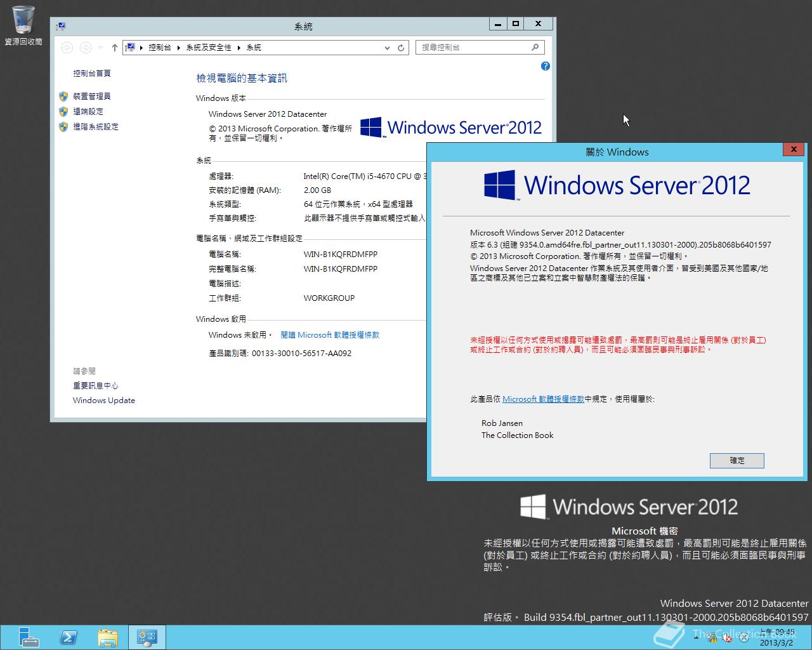Image resolution: width=812 pixels, height=650 pixels.
Task: Open 閱讀 Microsoft 軟體授權條款 in System window
Action: click(330, 335)
